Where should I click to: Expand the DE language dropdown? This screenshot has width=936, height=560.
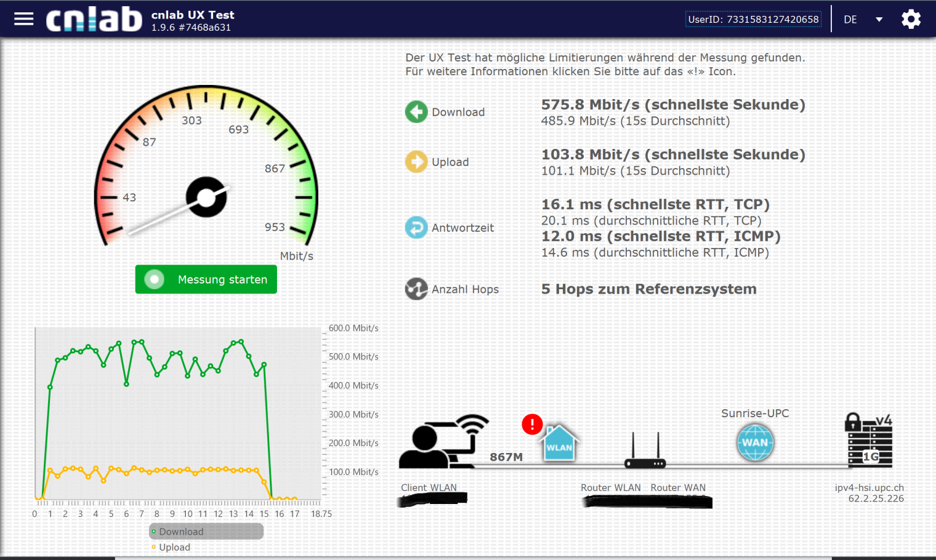point(850,20)
